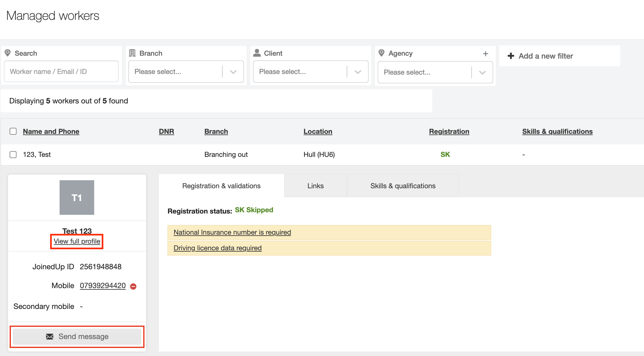644x356 pixels.
Task: Click the Client person icon
Action: pos(257,53)
